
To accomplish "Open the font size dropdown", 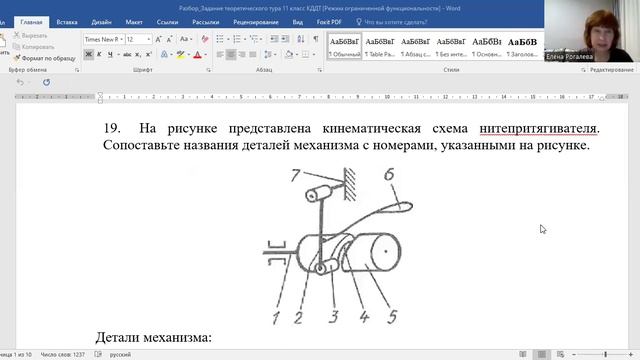I will coord(149,39).
